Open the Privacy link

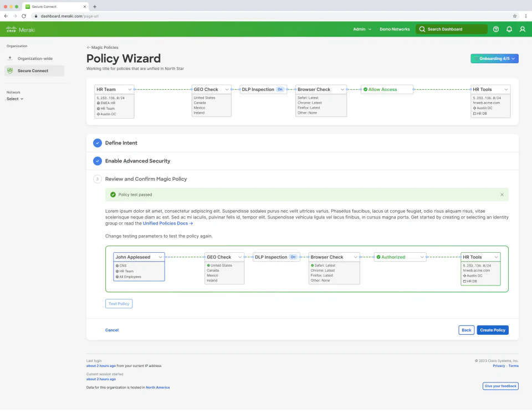coord(499,366)
